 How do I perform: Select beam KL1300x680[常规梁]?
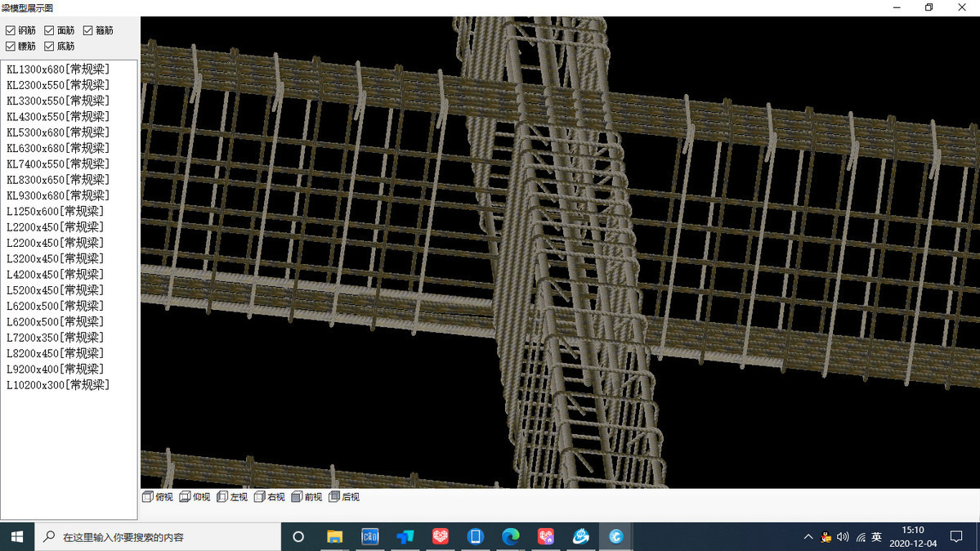58,69
